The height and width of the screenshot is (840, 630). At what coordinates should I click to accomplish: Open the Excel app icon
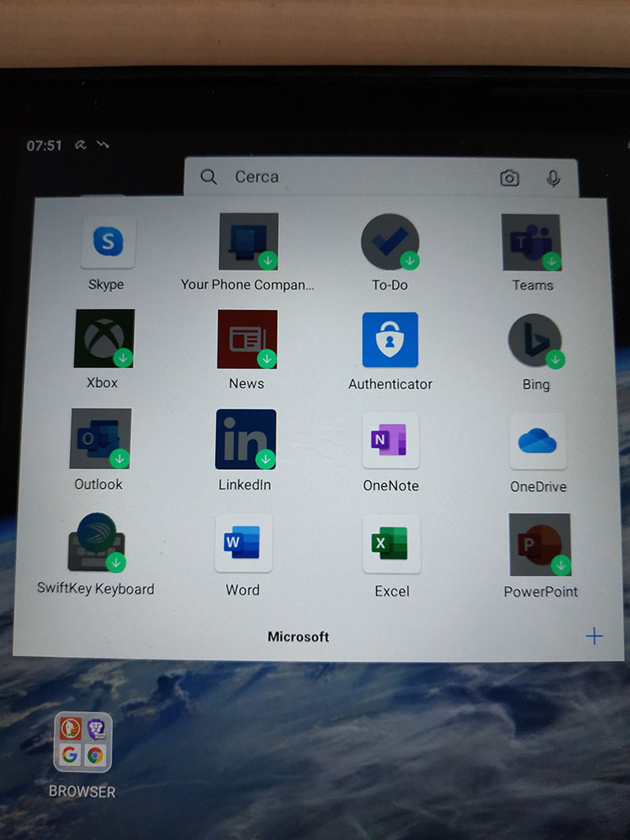coord(391,544)
